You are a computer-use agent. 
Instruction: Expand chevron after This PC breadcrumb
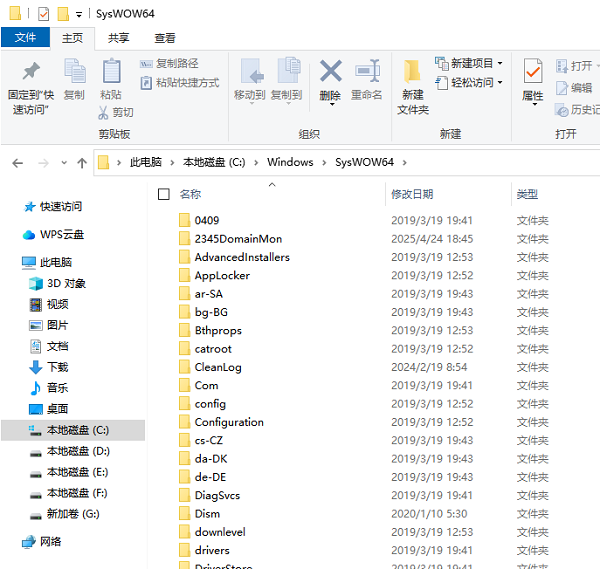[172, 163]
